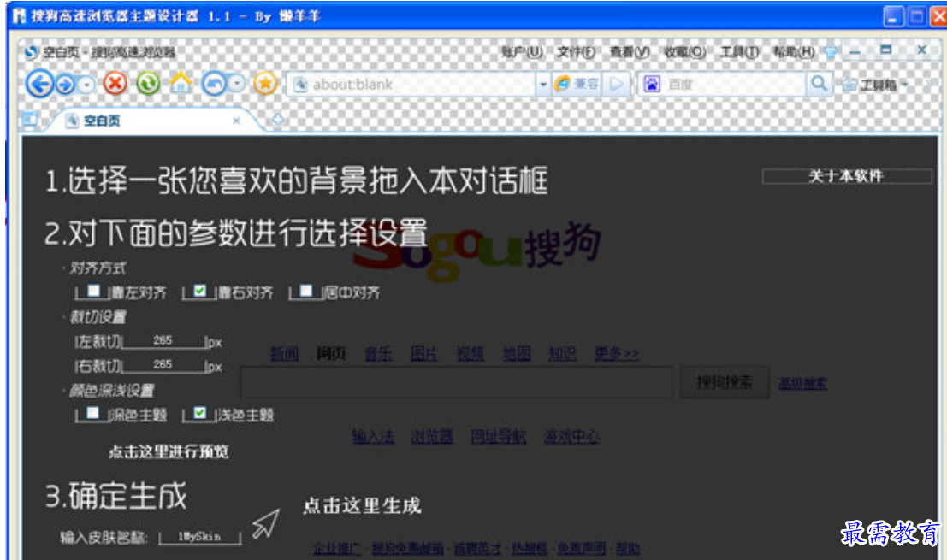Open history dropdown beside Forward arrow
The height and width of the screenshot is (560, 947).
click(86, 85)
